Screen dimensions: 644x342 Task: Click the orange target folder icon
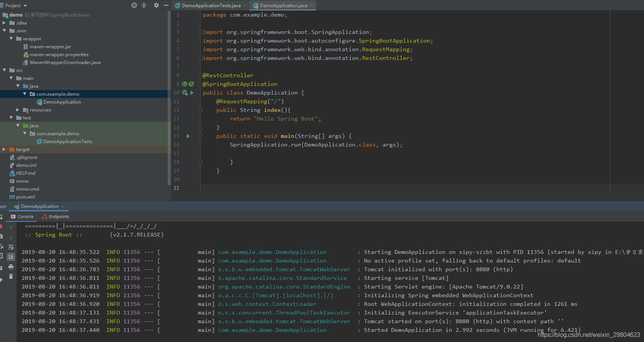coord(12,150)
